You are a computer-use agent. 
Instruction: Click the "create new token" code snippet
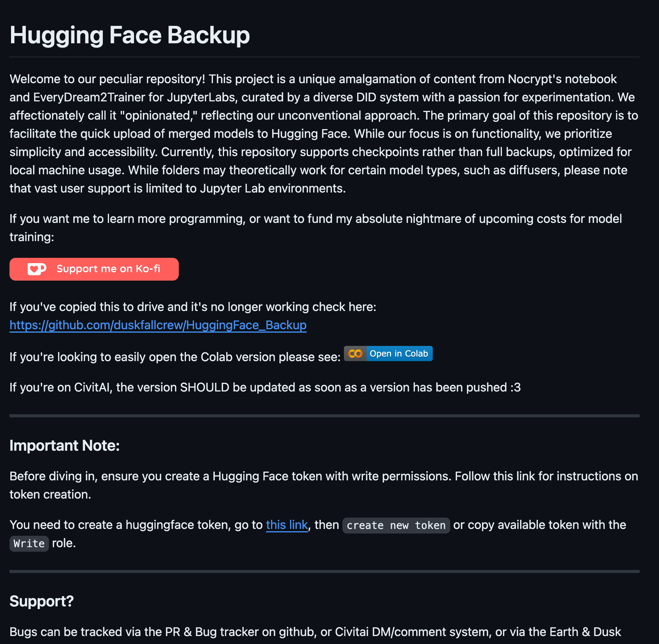coord(396,526)
